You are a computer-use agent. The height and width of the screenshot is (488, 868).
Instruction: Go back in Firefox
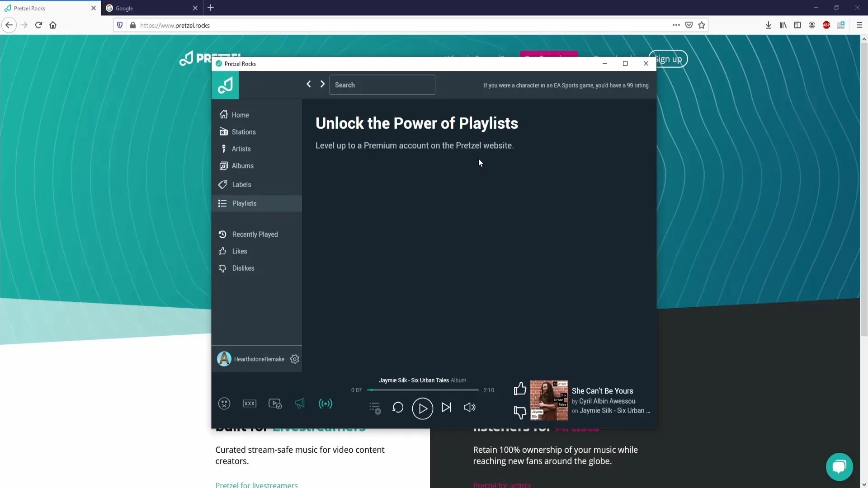[9, 25]
